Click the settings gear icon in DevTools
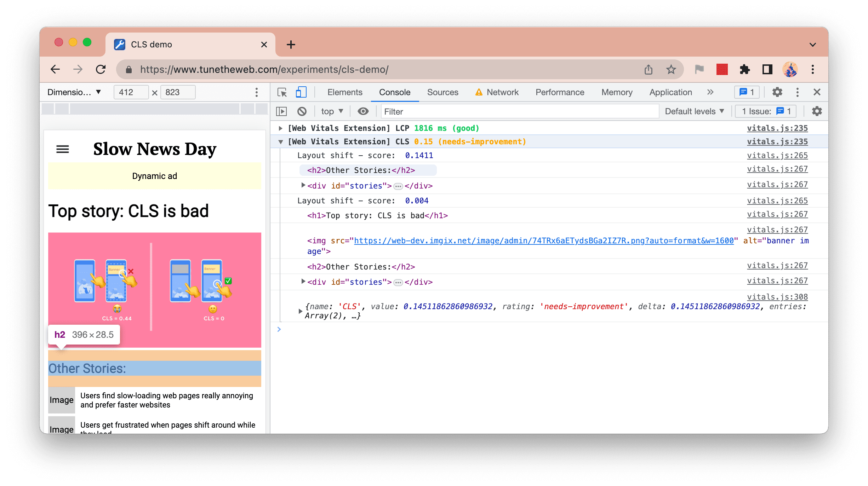The image size is (868, 486). (777, 92)
